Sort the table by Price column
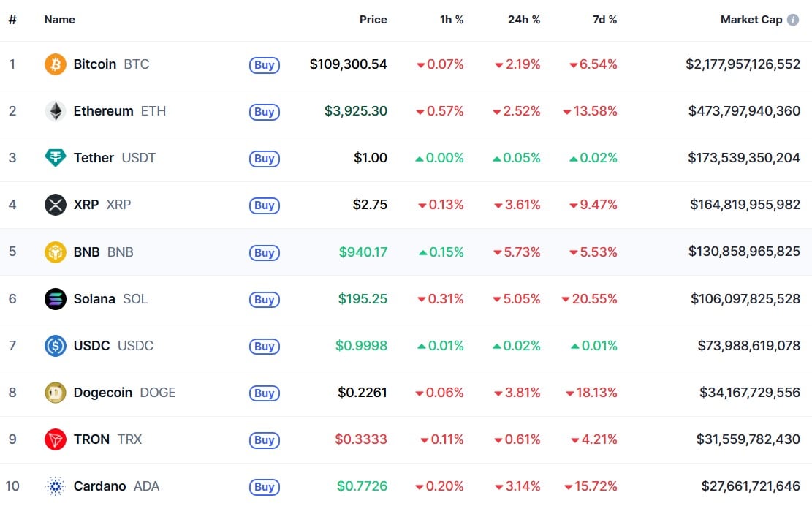 tap(373, 20)
